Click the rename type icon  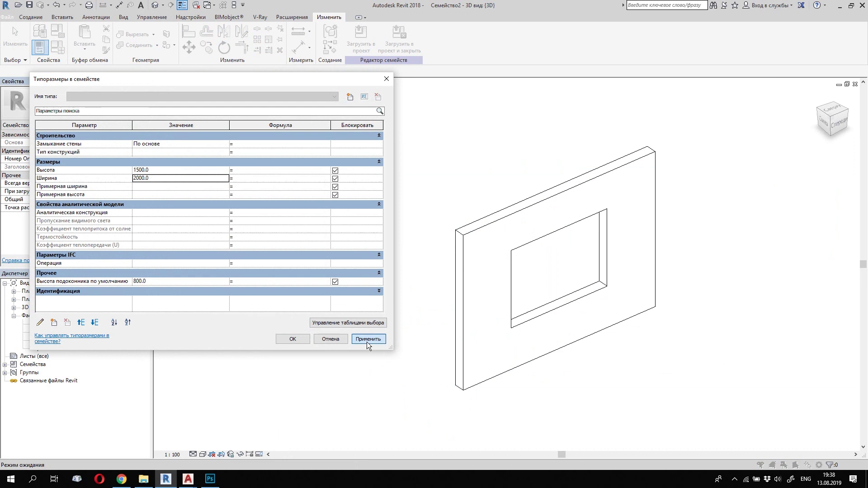point(364,97)
